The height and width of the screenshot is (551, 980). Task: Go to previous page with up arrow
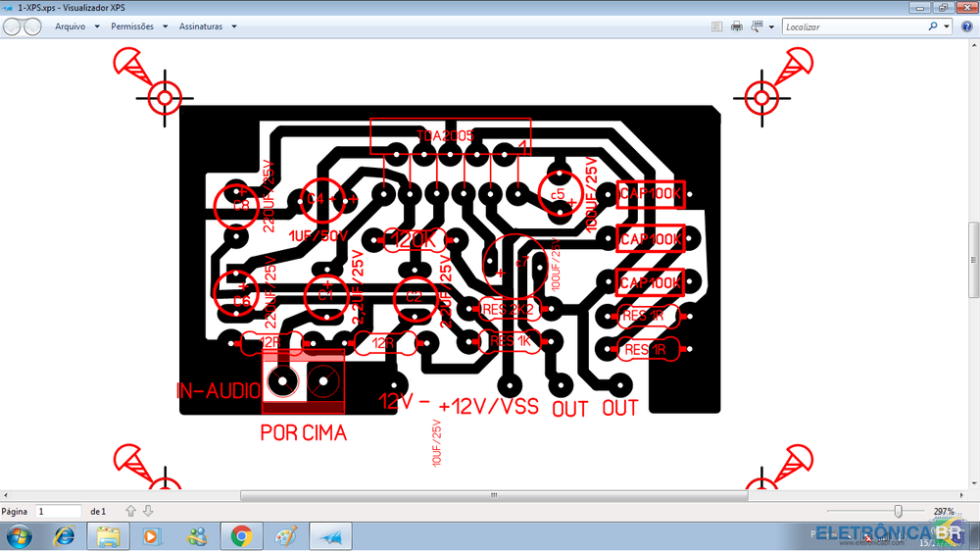point(130,512)
